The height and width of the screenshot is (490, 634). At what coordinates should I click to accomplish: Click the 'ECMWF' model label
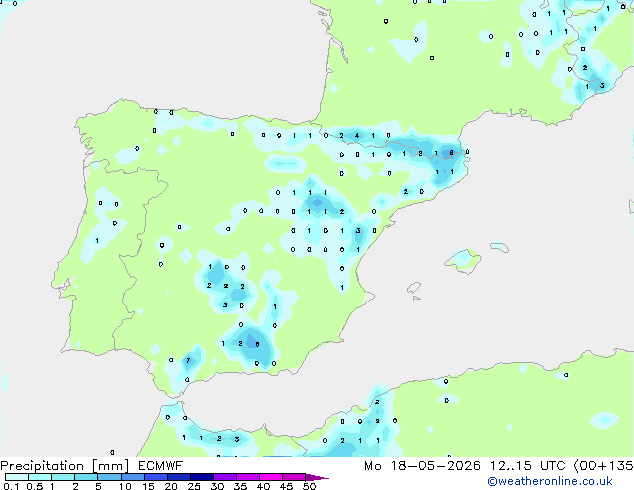pos(161,466)
